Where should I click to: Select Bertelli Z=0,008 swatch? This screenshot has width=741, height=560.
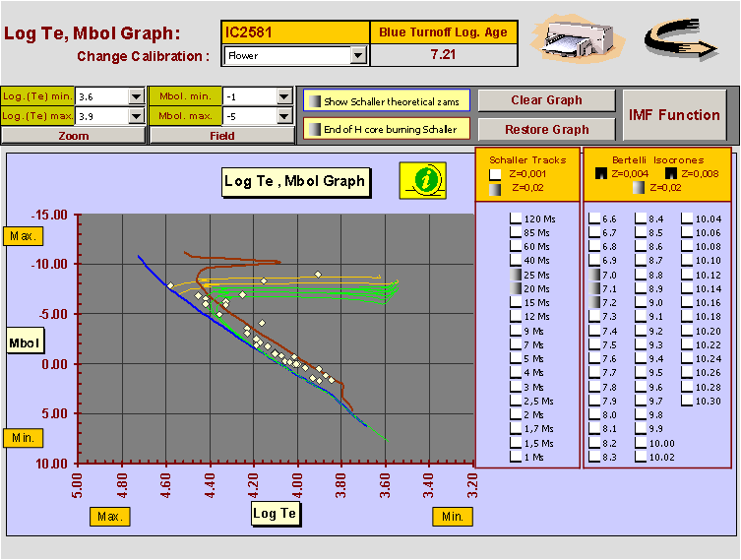(x=670, y=173)
